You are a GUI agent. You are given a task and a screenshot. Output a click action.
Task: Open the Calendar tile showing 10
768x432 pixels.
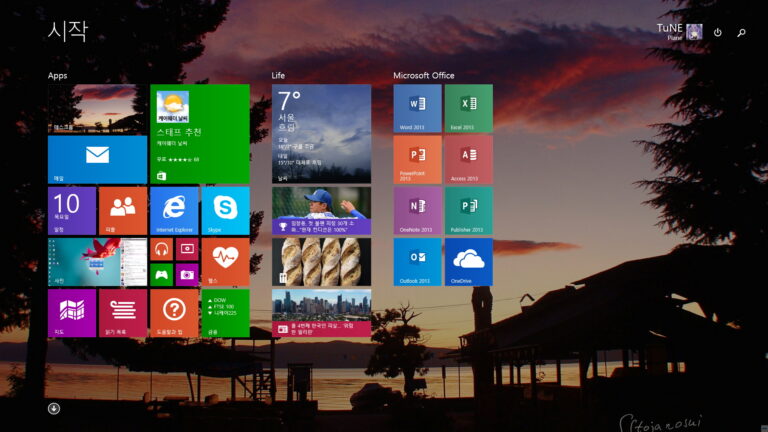click(72, 211)
